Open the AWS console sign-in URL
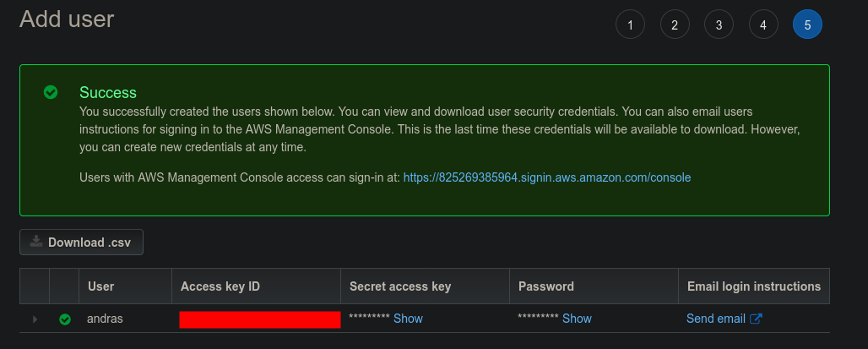Viewport: 868px width, 349px height. pos(547,177)
